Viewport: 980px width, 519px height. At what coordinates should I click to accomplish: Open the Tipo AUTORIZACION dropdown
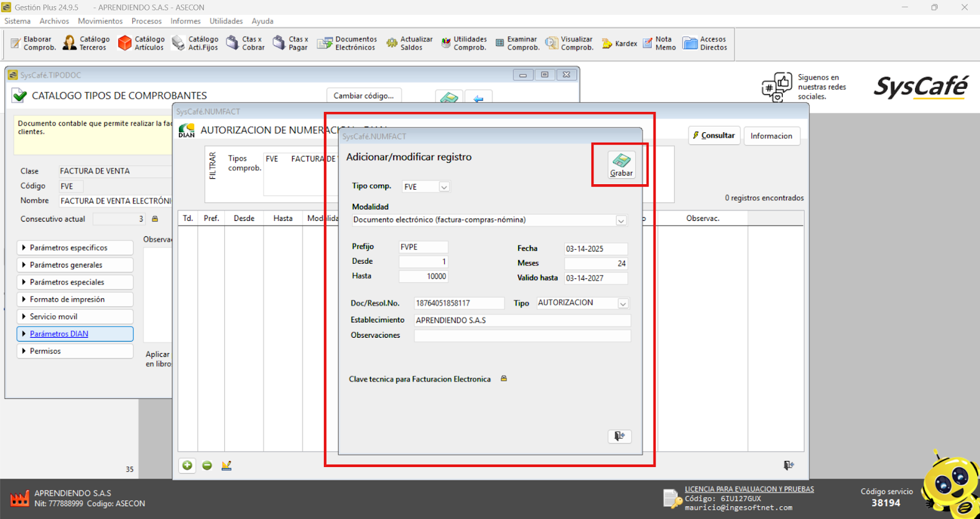pyautogui.click(x=623, y=304)
